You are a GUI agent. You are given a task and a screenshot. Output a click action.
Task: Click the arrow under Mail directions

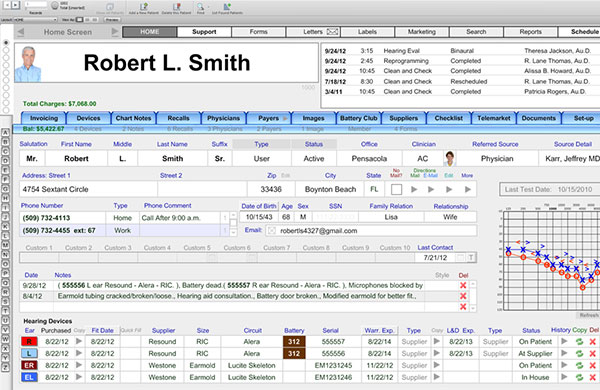[x=414, y=189]
